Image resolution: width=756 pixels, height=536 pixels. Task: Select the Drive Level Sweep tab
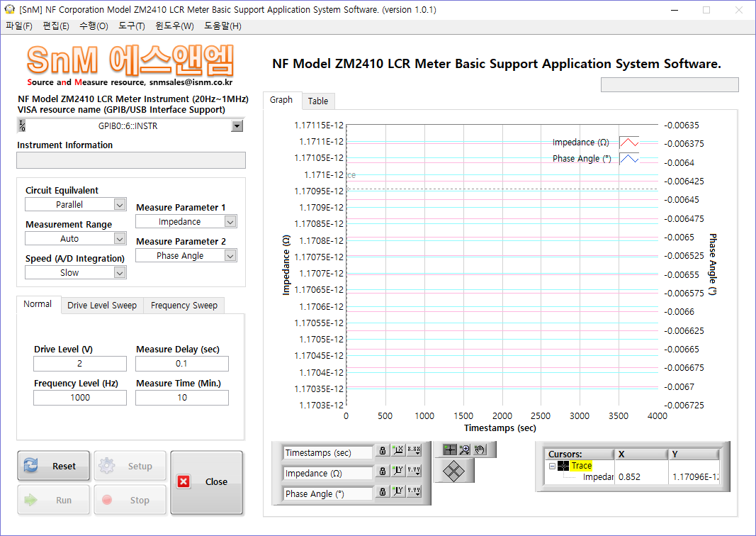102,306
